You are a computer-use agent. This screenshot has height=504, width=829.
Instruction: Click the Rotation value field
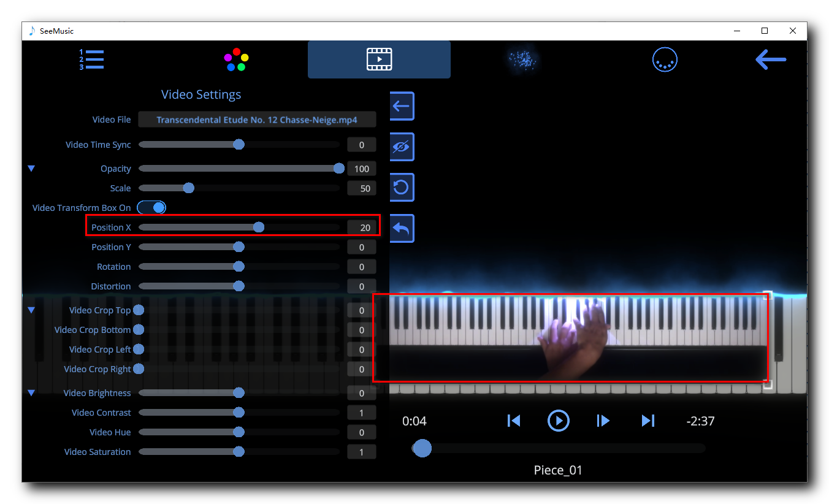tap(362, 267)
